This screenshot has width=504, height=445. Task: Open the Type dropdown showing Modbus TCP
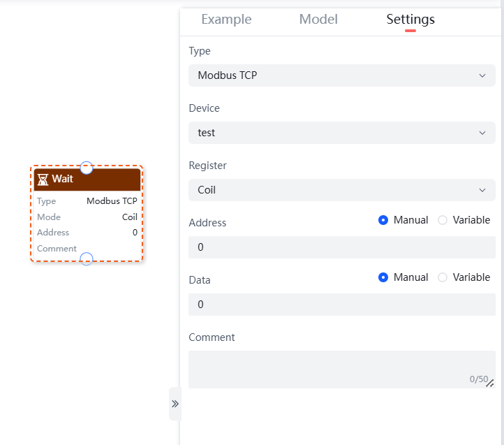(x=342, y=75)
